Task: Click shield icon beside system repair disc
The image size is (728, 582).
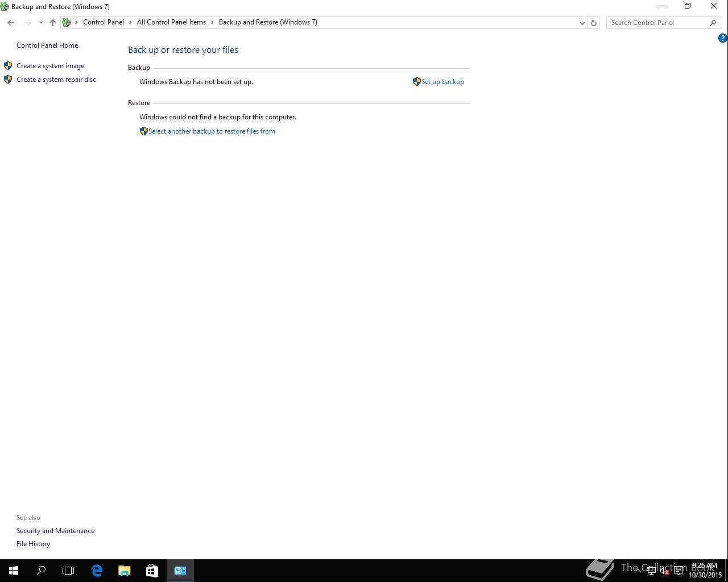Action: pos(8,80)
